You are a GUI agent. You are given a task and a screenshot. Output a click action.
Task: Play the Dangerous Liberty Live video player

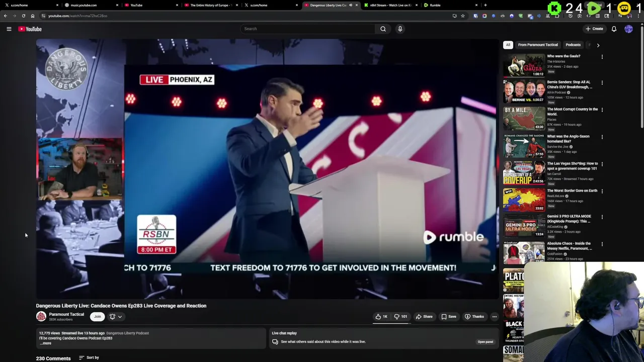point(267,169)
